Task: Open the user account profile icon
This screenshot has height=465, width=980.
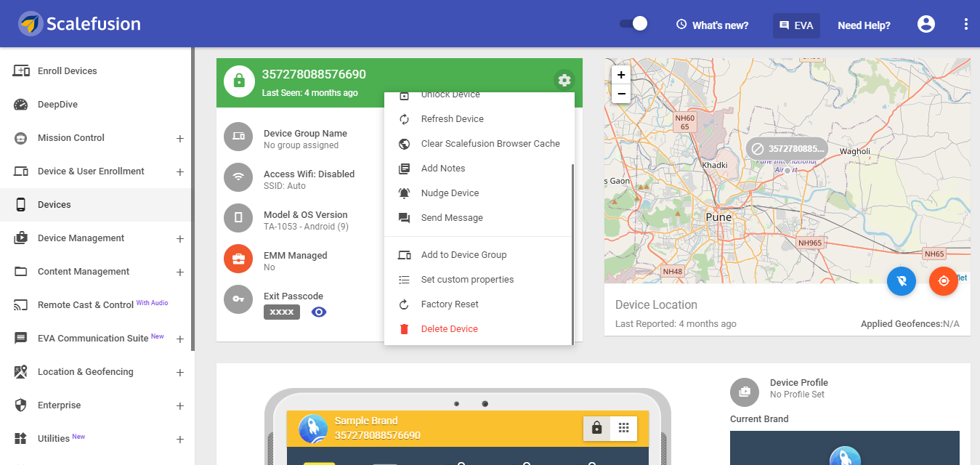Action: [x=926, y=24]
